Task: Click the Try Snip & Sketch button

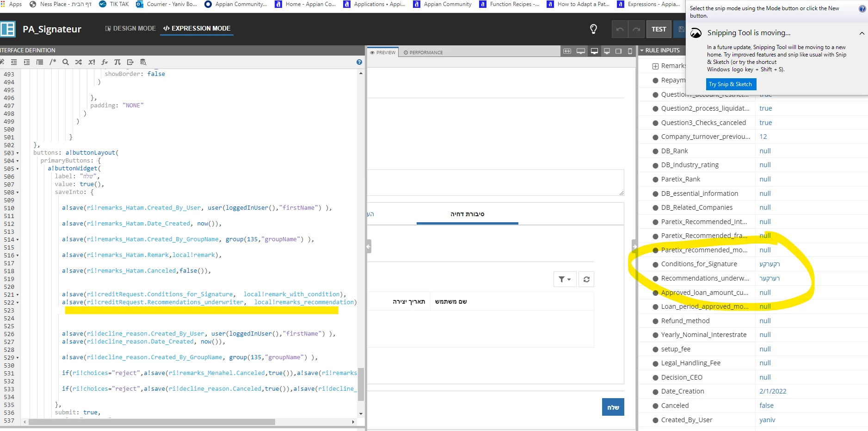Action: click(731, 84)
